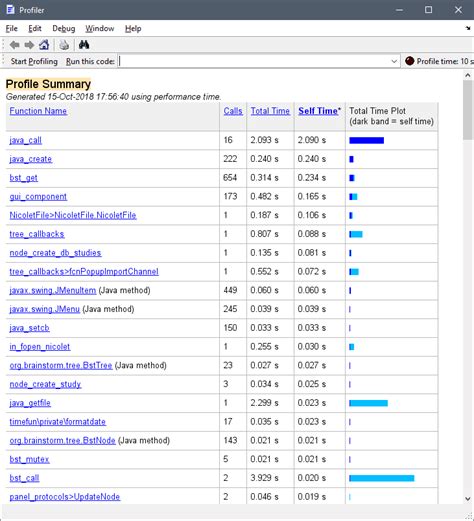Sort table by Self Time
This screenshot has width=474, height=521.
tap(319, 111)
